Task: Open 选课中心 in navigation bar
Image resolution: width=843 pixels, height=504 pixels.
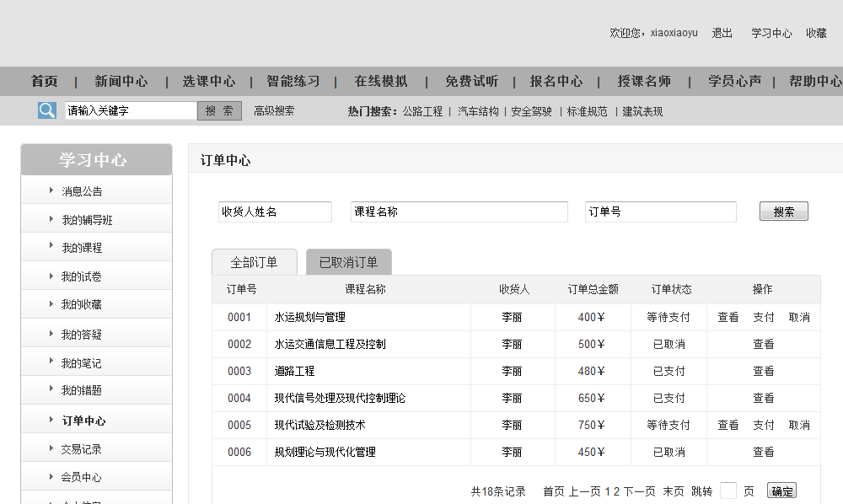Action: point(209,82)
